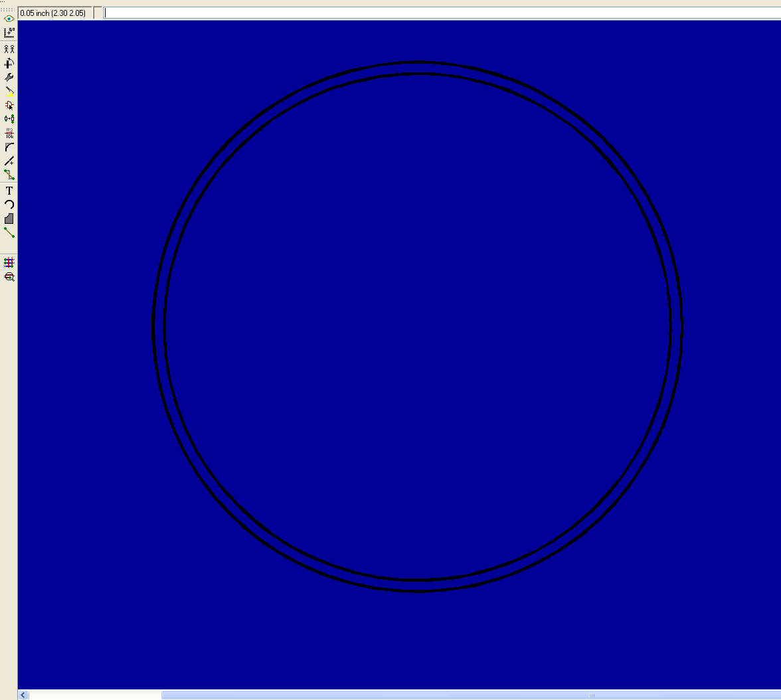The width and height of the screenshot is (781, 700).
Task: Select the Pinswap/Gateswap gate tool
Action: (9, 105)
